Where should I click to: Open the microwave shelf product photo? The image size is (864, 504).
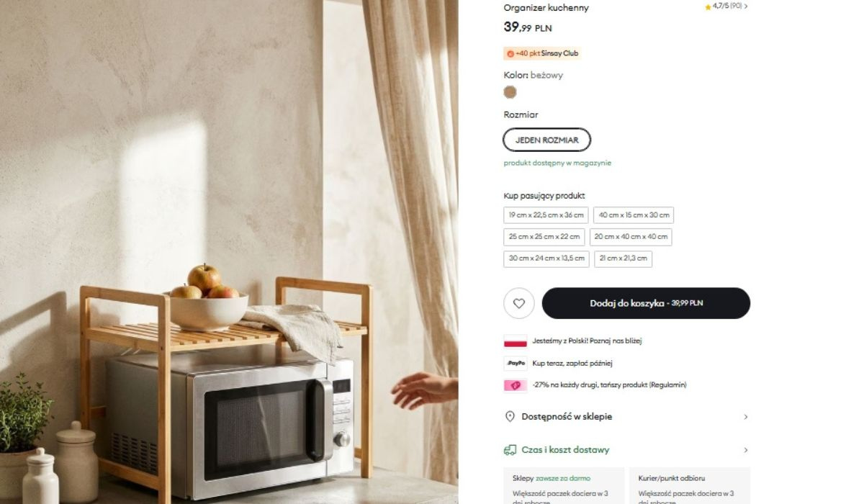pyautogui.click(x=229, y=252)
